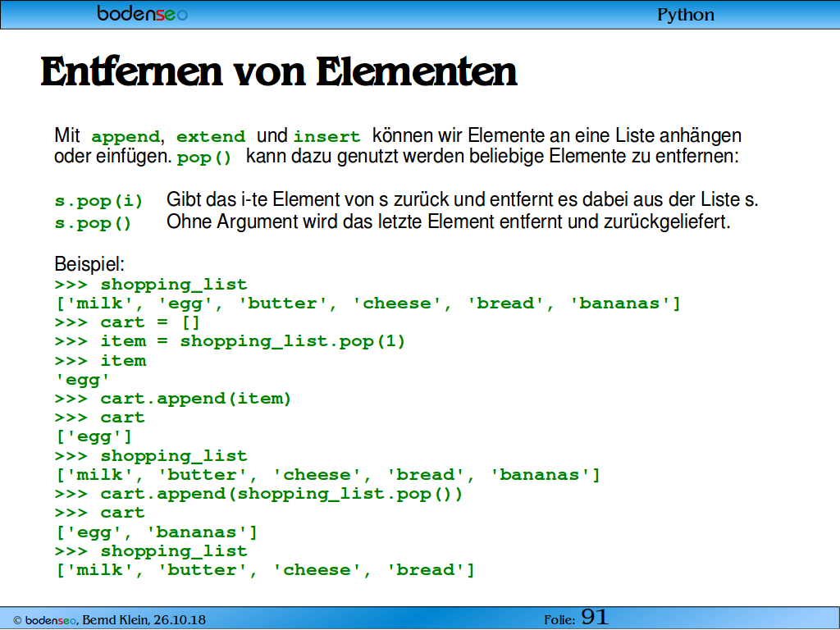Click the 's.pop()' method label
The width and height of the screenshot is (840, 630).
pos(93,223)
